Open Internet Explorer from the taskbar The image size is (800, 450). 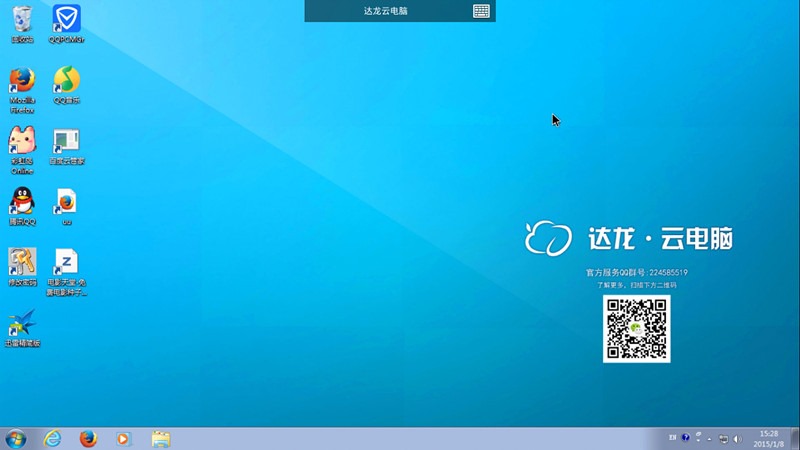pos(53,439)
